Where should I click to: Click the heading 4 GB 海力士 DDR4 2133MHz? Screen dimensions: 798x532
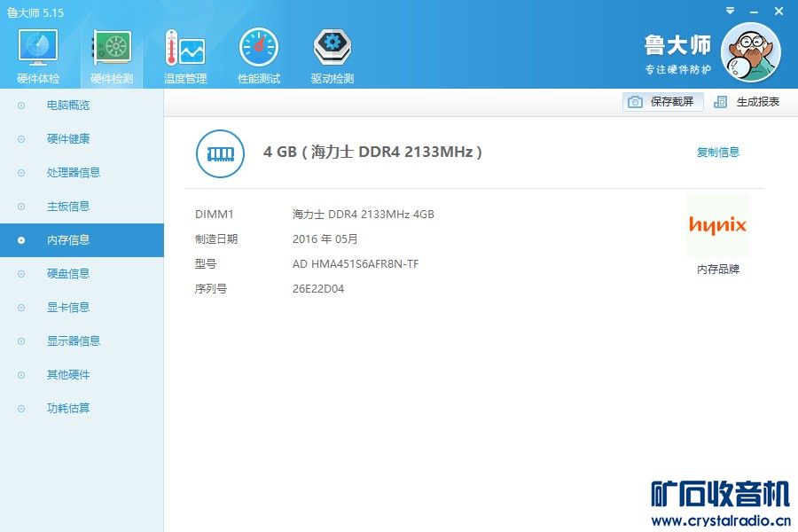click(372, 152)
